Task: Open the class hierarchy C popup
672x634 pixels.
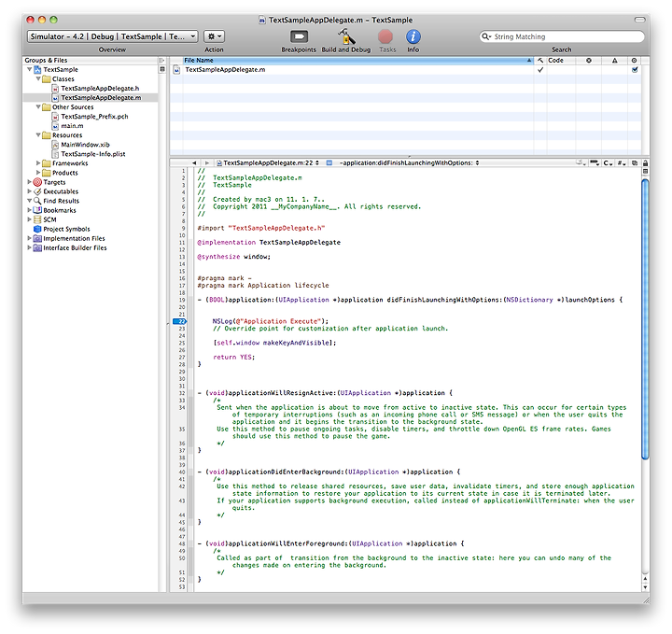Action: (x=608, y=162)
